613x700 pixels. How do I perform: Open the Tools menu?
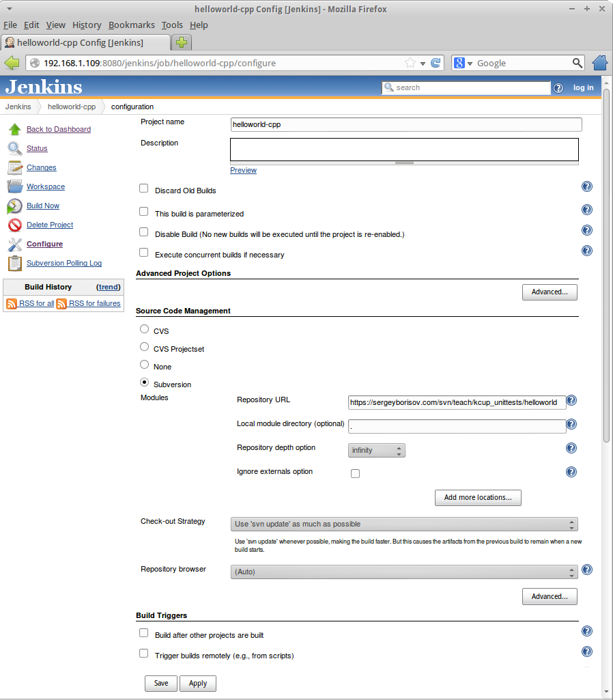pos(172,25)
